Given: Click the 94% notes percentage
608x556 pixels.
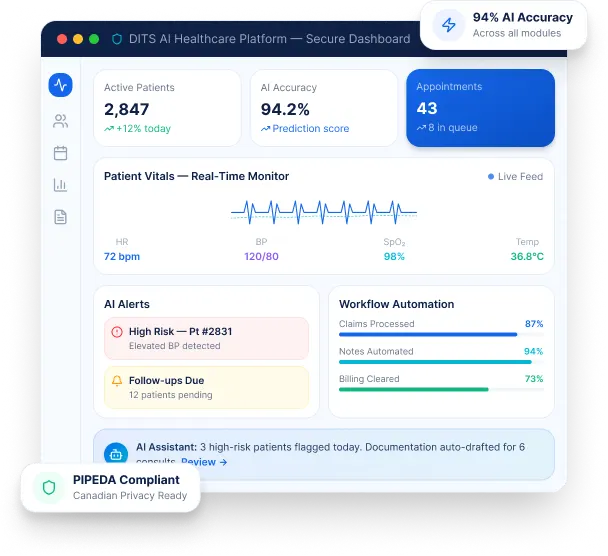Looking at the screenshot, I should 534,351.
